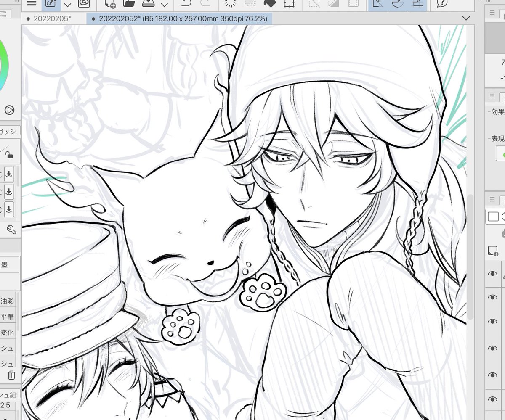Select the 平筆 brush
This screenshot has width=505, height=420.
point(8,317)
